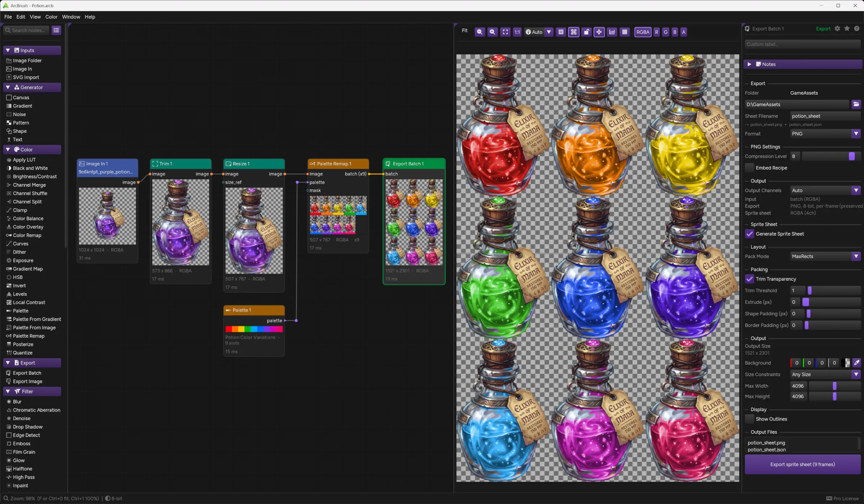Select the Palette Remap node in the library
864x504 pixels.
point(28,336)
